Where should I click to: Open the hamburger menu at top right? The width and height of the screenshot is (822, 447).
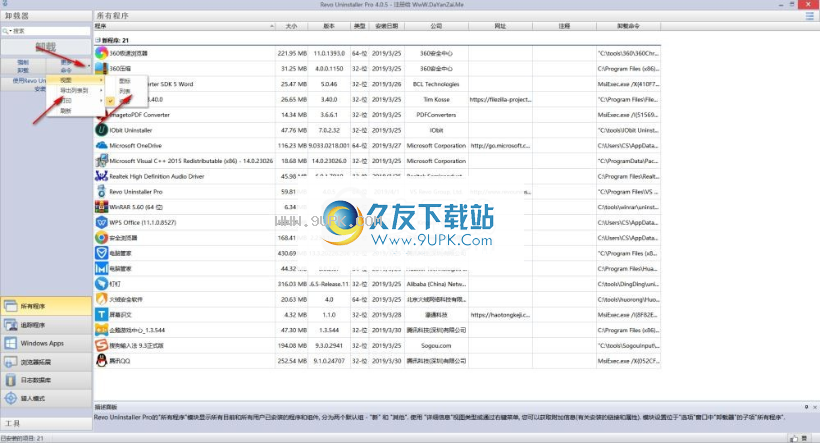[x=810, y=16]
